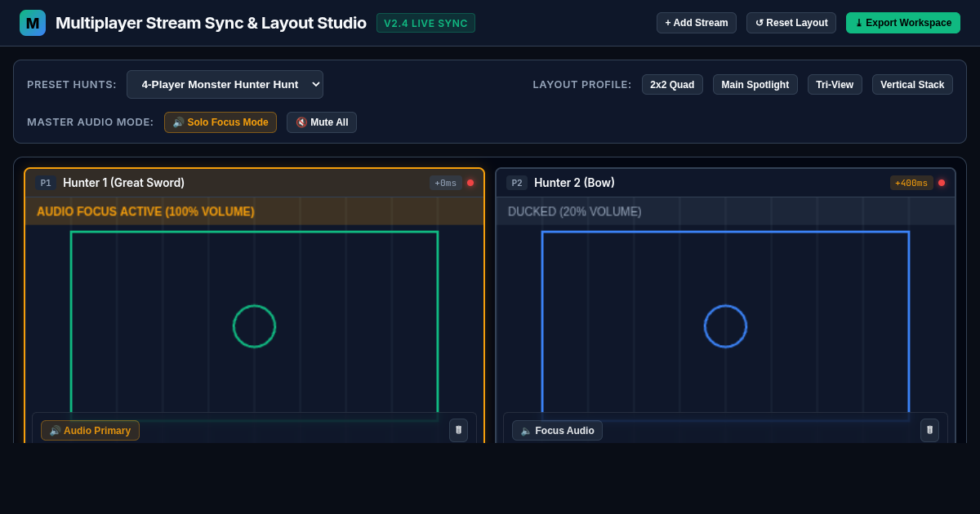
Task: Click the LAYOUT PROFILE label
Action: [x=582, y=85]
